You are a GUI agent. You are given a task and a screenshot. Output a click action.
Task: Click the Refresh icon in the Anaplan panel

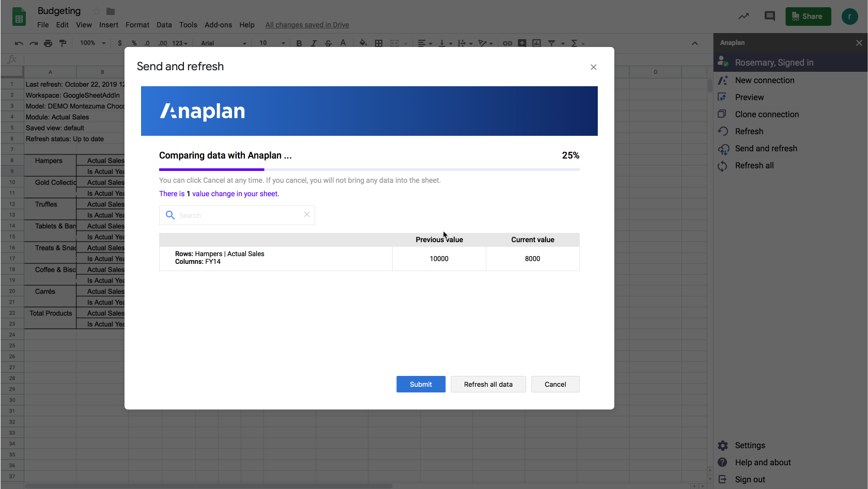pos(723,131)
